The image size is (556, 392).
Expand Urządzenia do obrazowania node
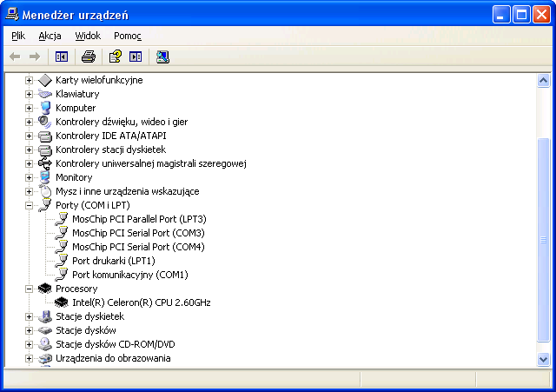point(29,358)
